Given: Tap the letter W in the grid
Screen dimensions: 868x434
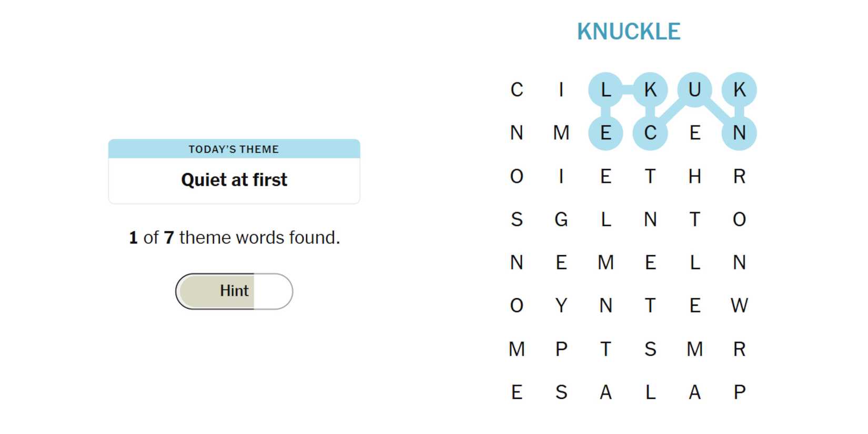Looking at the screenshot, I should [739, 305].
